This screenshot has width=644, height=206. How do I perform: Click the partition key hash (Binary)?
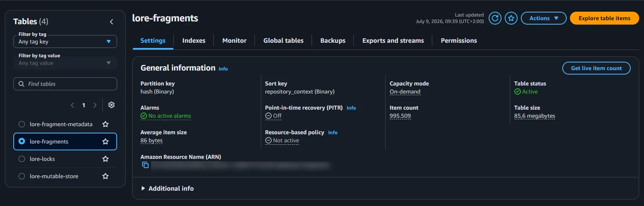[x=157, y=92]
